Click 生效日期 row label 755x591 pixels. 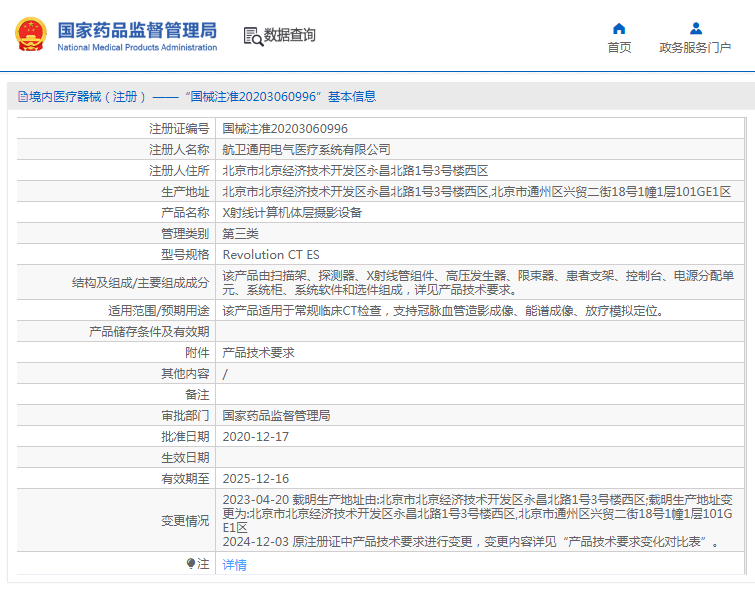click(x=185, y=458)
